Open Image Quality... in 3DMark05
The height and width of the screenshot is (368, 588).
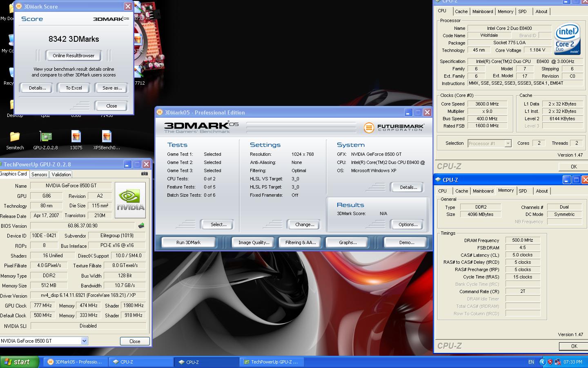[254, 242]
